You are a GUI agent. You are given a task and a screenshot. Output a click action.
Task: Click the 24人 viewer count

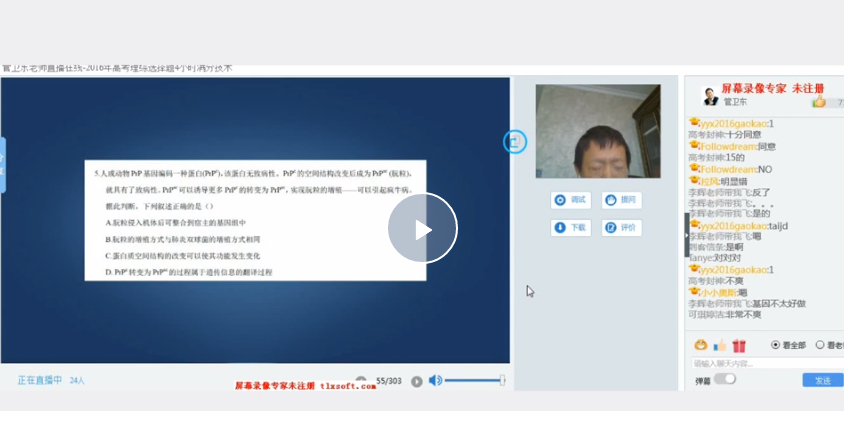click(77, 380)
